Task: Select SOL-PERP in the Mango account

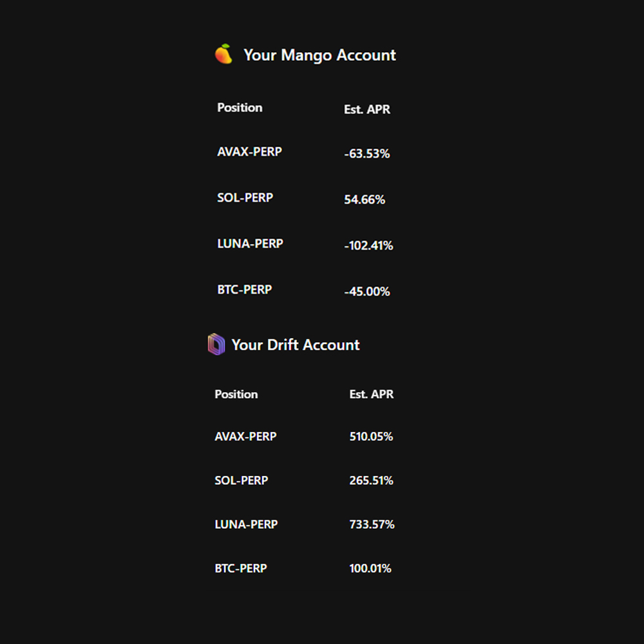Action: point(245,198)
